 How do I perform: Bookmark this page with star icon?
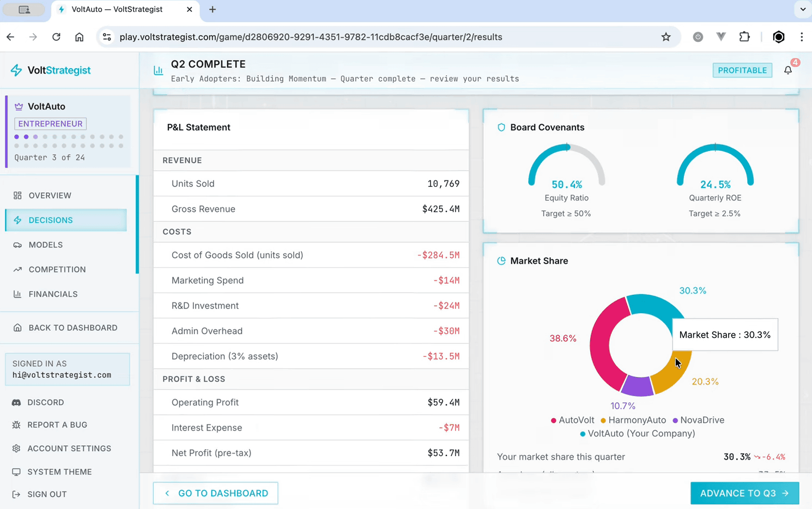[665, 37]
